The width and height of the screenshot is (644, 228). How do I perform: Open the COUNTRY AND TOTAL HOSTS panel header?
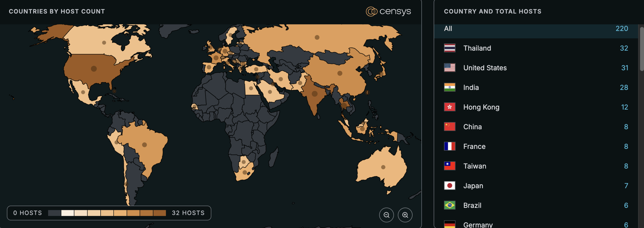coord(492,11)
